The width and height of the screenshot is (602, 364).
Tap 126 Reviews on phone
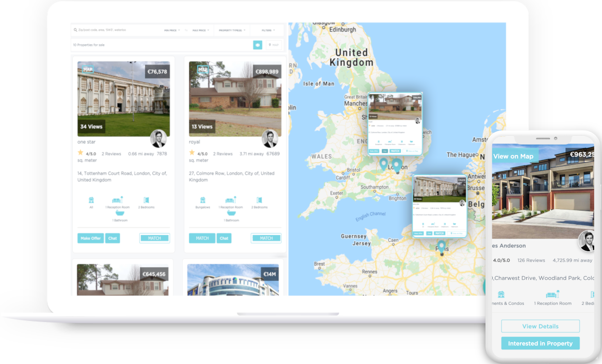pyautogui.click(x=531, y=260)
